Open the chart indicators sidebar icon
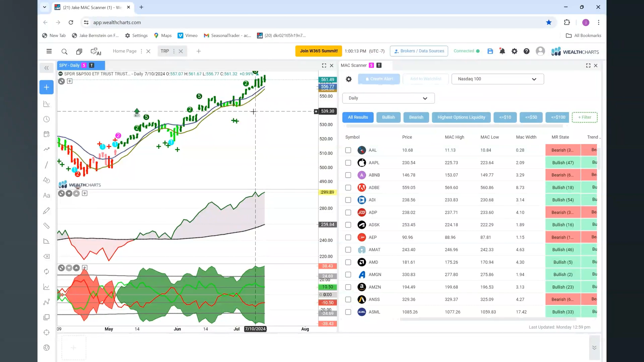This screenshot has width=644, height=362. pos(47,104)
